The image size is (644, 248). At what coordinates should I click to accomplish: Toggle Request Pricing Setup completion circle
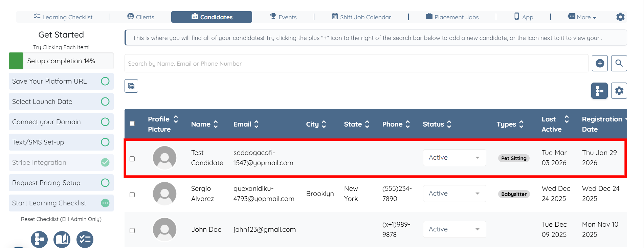tap(105, 183)
